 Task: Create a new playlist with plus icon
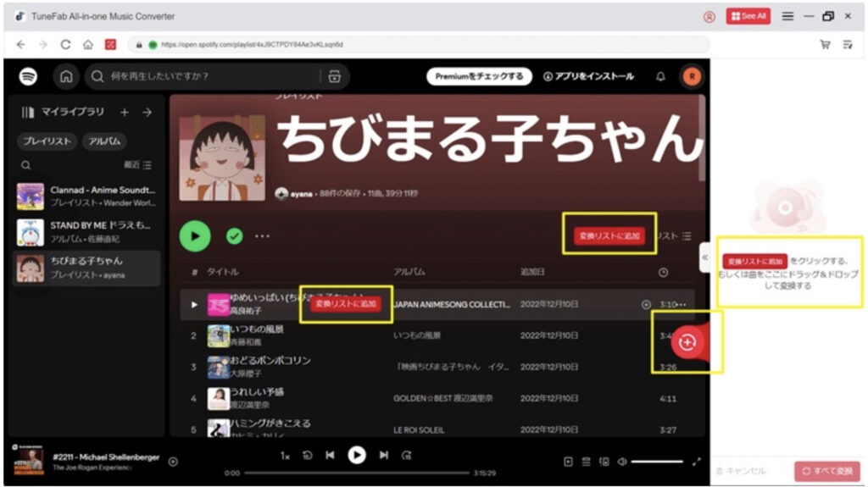pos(125,112)
